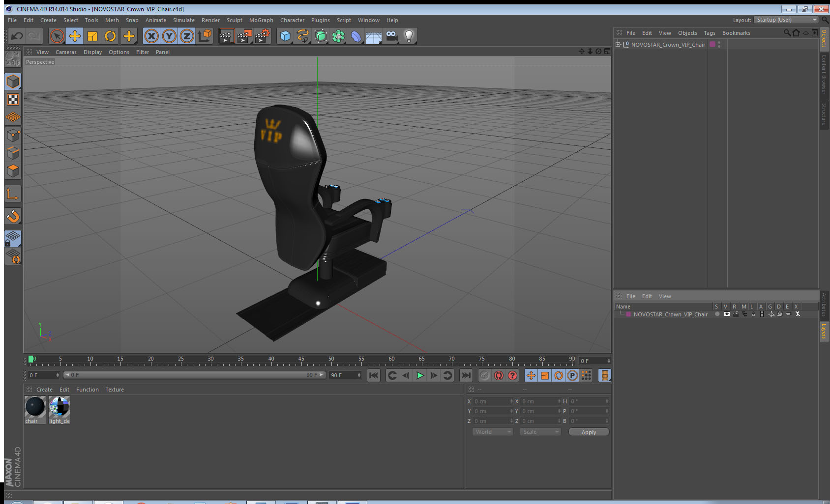Open Layout Startup dropdown
This screenshot has width=830, height=504.
coord(786,20)
